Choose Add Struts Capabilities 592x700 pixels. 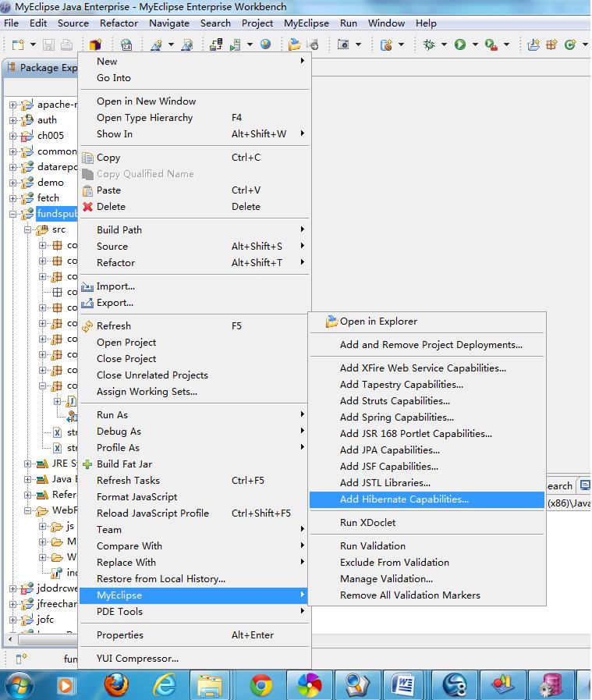427,401
